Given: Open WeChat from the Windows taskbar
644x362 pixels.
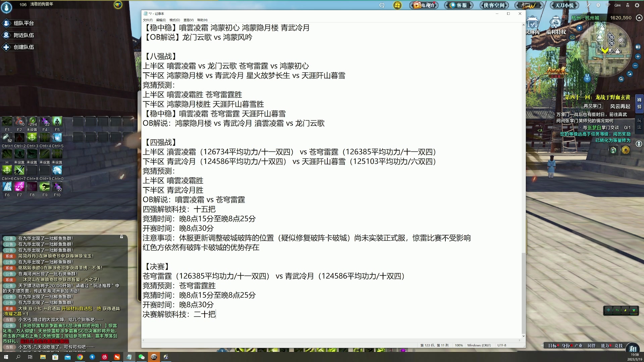Looking at the screenshot, I should [141, 357].
